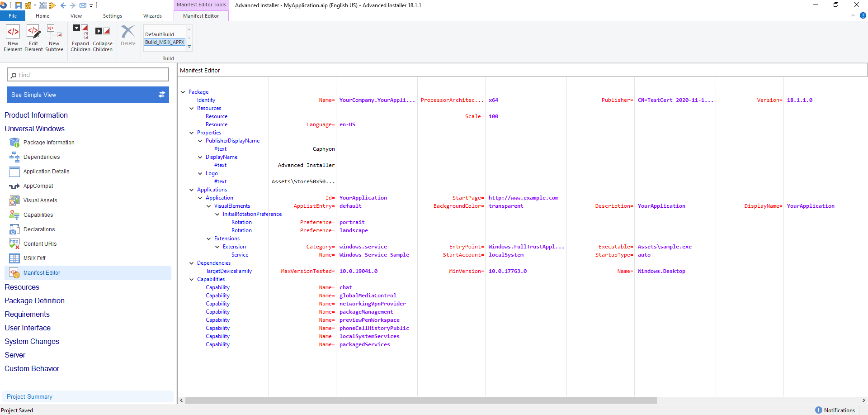Viewport: 868px width, 415px height.
Task: Collapse the InitialRotationPreference node
Action: tap(217, 214)
